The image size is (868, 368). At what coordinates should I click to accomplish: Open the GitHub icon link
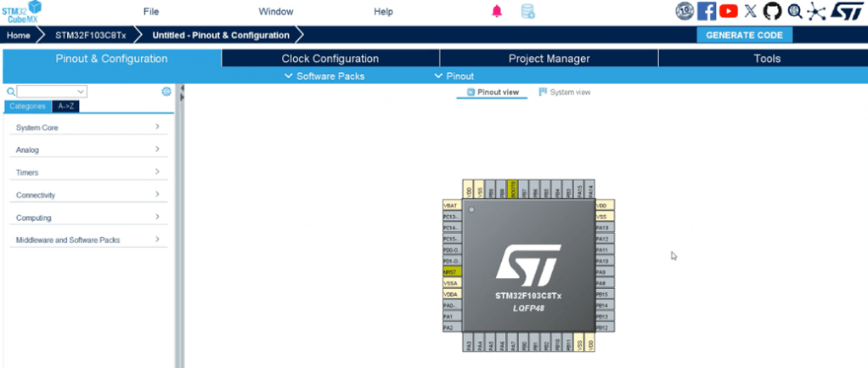[x=772, y=11]
